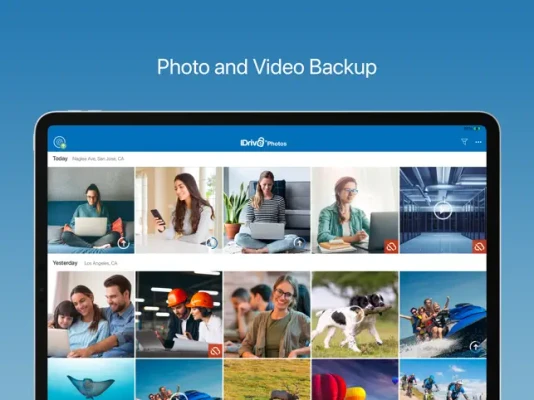Tap upload arrow on striped-shirt woman photo

(299, 243)
